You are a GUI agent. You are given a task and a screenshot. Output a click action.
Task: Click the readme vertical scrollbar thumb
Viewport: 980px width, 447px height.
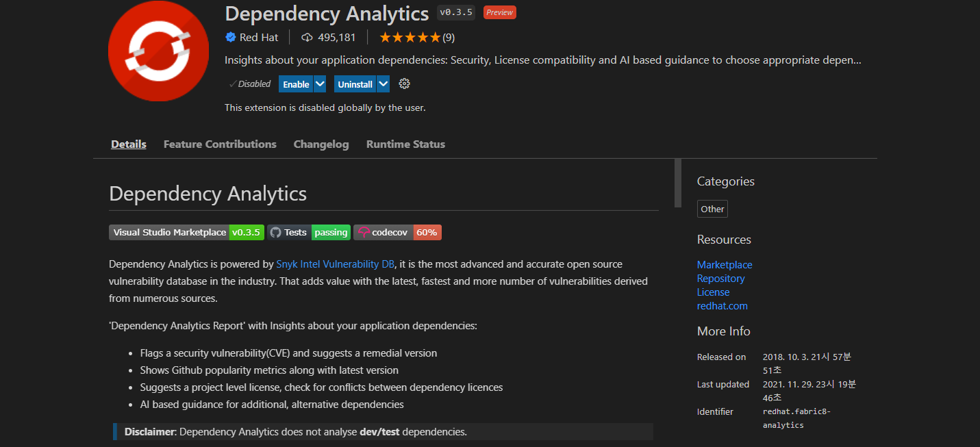[x=678, y=183]
